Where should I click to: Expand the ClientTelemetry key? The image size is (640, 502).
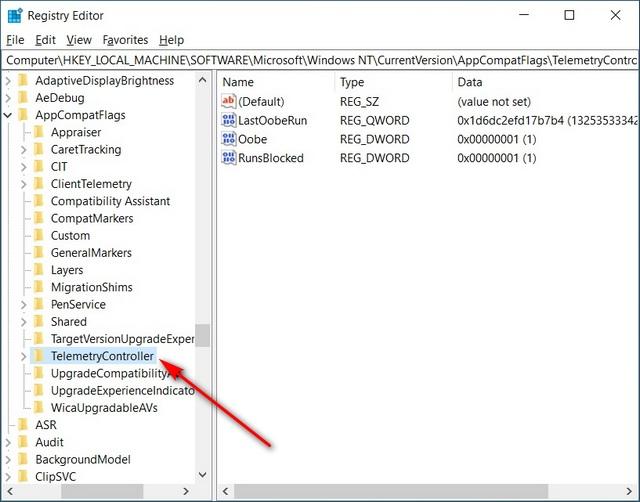[x=23, y=184]
